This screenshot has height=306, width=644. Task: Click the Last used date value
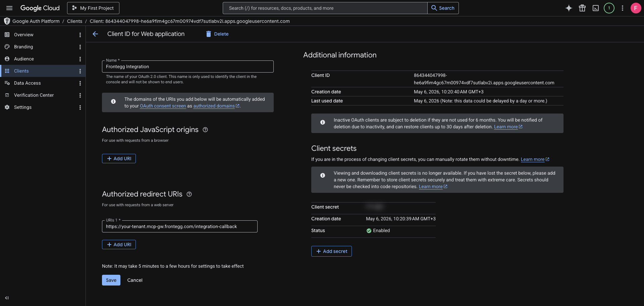[x=480, y=101]
